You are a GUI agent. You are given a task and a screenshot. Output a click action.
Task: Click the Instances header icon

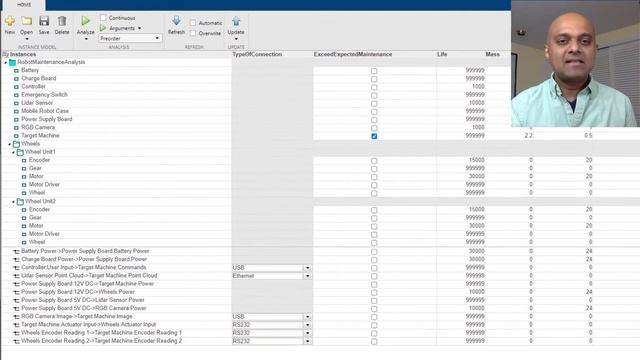pos(5,54)
